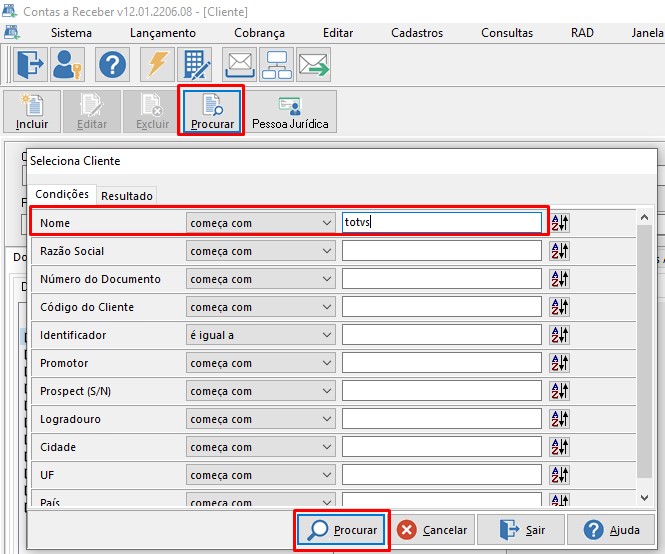Switch to the Condições tab
Viewport: 665px width, 554px height.
62,194
